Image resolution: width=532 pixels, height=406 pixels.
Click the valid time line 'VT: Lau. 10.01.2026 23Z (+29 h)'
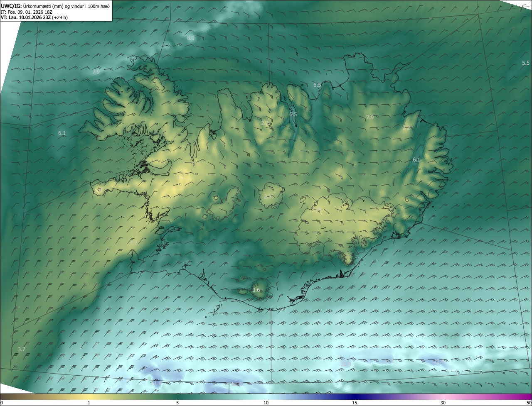pyautogui.click(x=34, y=17)
